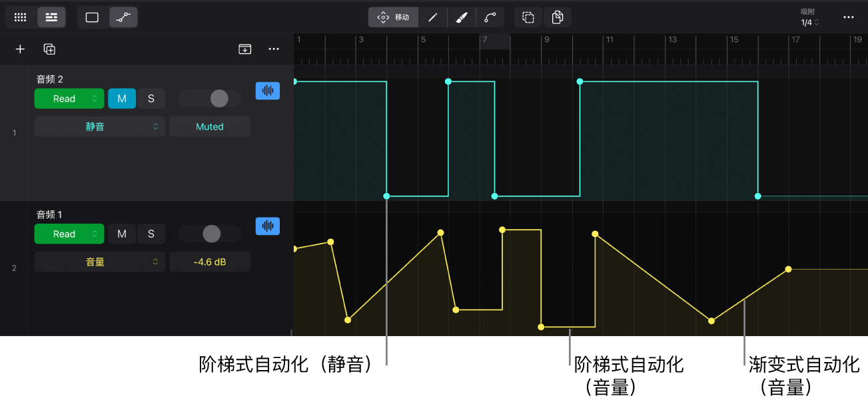Add a new track with plus
Image resolution: width=868 pixels, height=402 pixels.
coord(20,49)
